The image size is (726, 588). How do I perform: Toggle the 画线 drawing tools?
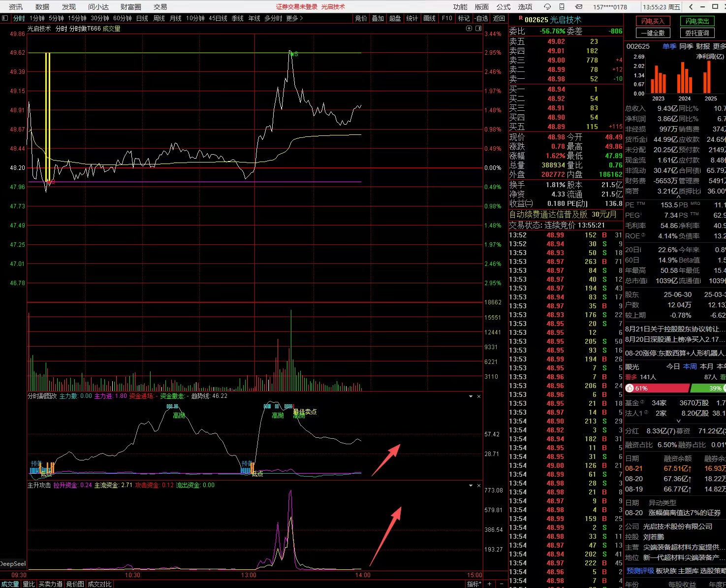(430, 18)
